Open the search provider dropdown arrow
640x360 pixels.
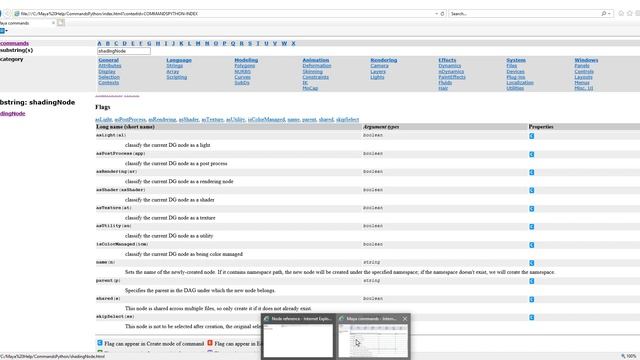[x=609, y=13]
